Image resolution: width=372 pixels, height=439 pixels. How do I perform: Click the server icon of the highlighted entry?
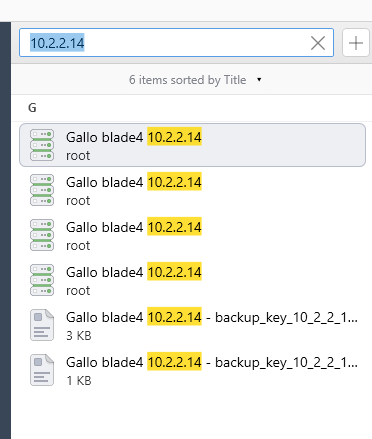coord(42,145)
